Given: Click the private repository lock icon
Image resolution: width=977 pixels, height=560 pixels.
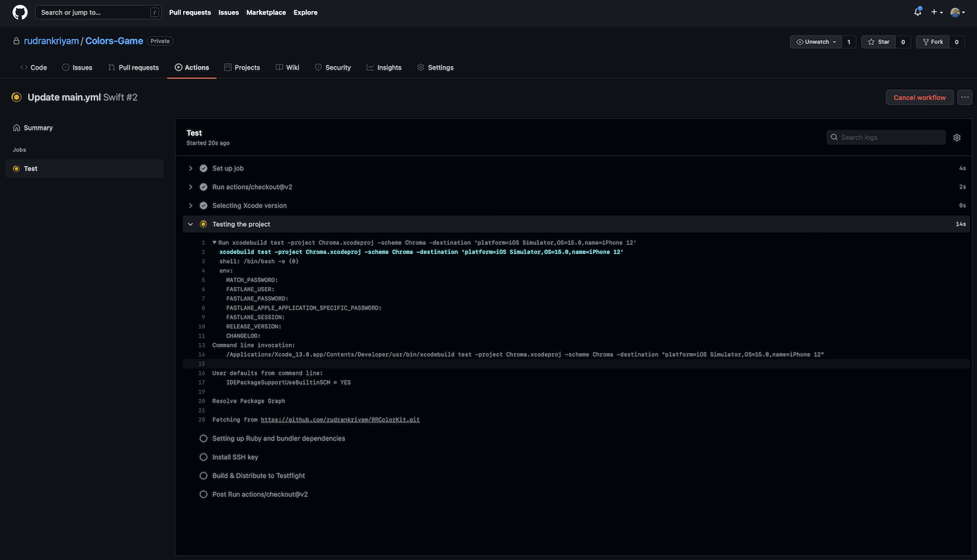Looking at the screenshot, I should 16,41.
